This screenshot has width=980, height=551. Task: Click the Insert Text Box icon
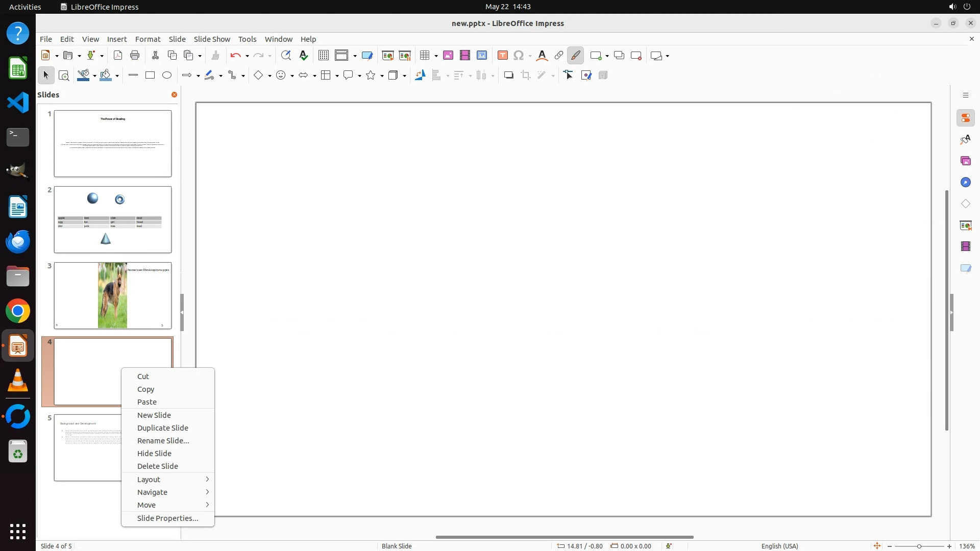coord(503,56)
